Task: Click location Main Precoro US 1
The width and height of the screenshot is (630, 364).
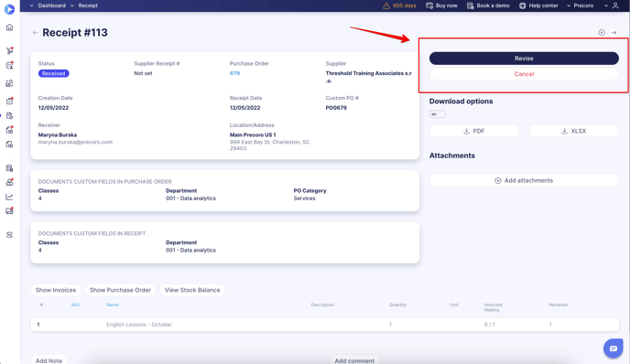Action: point(253,134)
